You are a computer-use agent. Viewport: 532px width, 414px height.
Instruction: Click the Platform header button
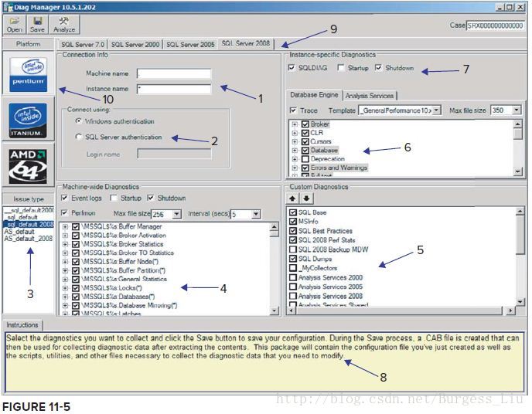[x=28, y=44]
